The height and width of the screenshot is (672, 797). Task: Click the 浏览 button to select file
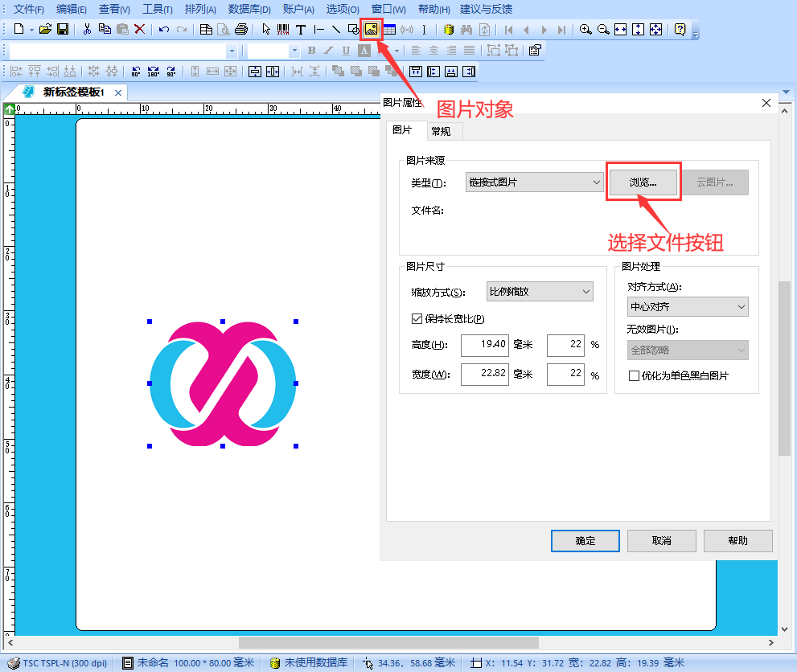pos(642,182)
